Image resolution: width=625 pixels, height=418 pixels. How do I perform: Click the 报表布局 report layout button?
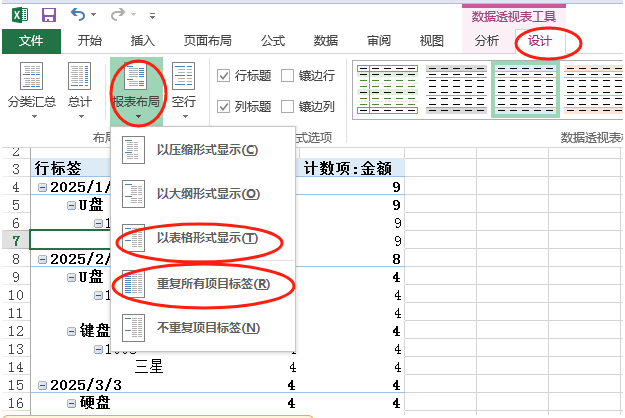coord(137,87)
